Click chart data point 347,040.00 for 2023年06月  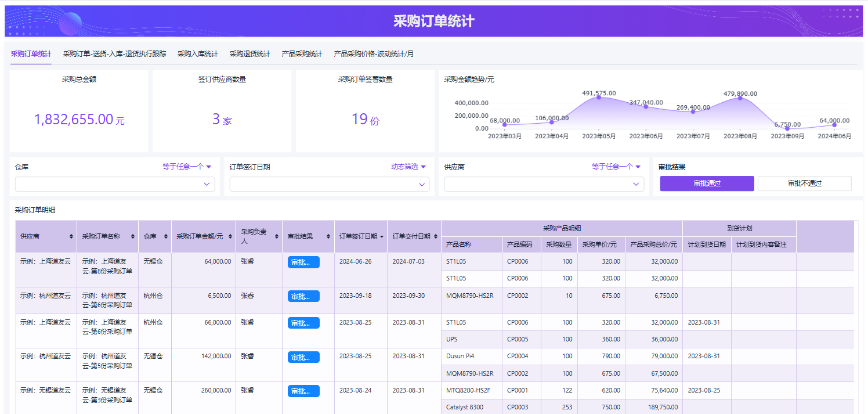pos(646,106)
